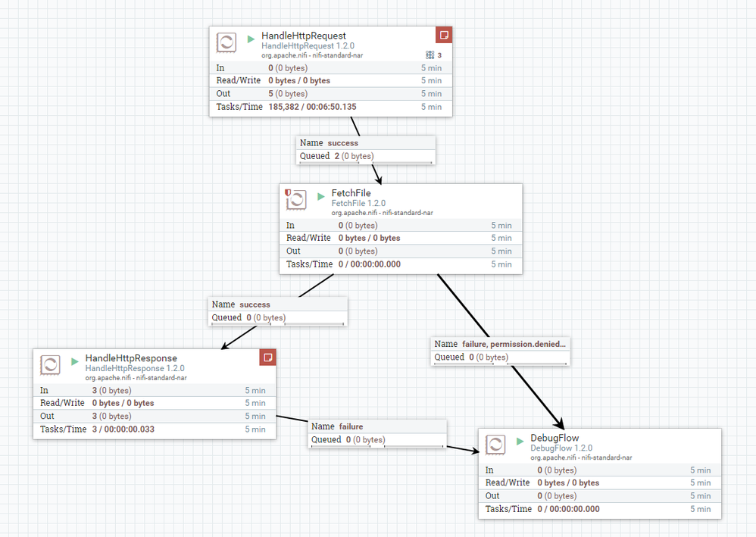Click the FetchFile 1.2.0 version label
This screenshot has height=537, width=756.
(x=358, y=203)
